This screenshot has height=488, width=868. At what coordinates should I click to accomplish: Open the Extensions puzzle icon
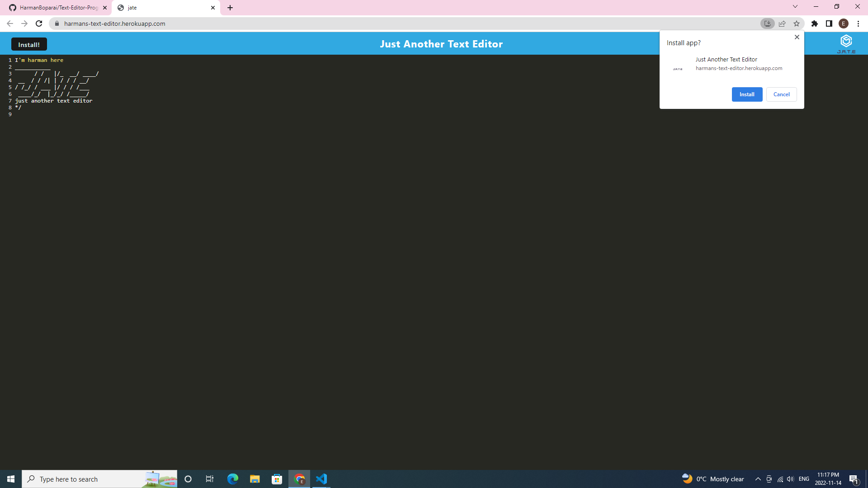tap(815, 23)
